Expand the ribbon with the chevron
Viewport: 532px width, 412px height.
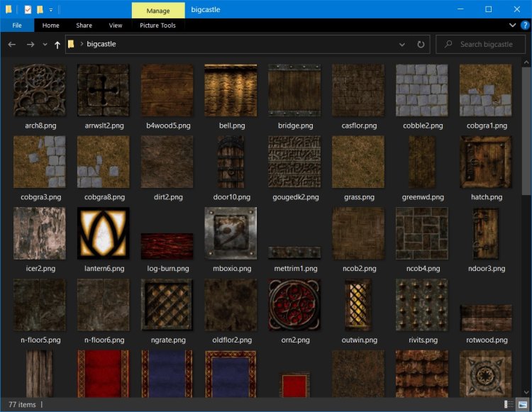(x=513, y=26)
